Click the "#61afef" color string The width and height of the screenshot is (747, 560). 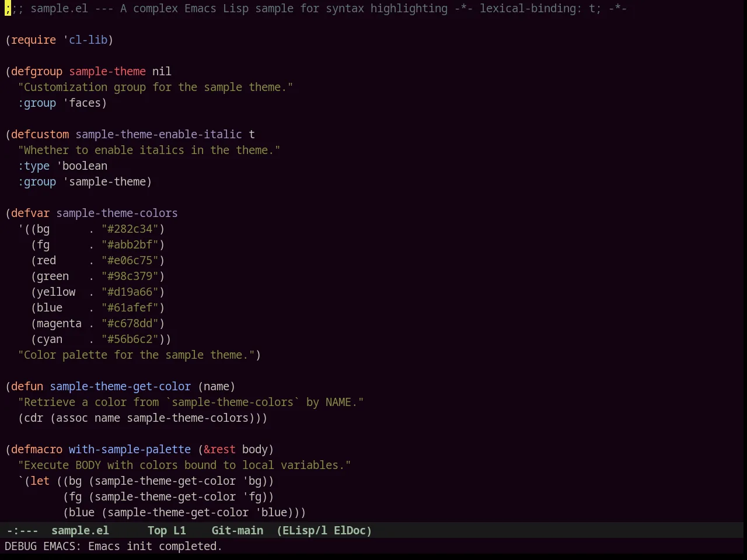click(x=130, y=307)
